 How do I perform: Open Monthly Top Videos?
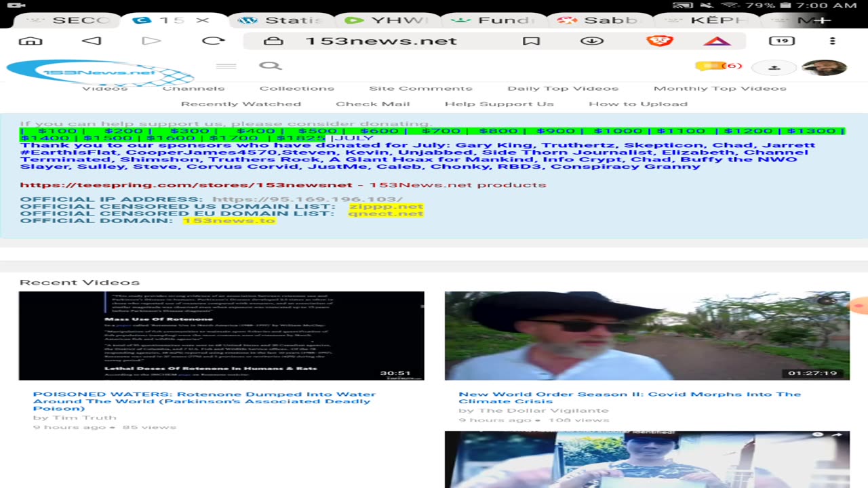coord(720,88)
